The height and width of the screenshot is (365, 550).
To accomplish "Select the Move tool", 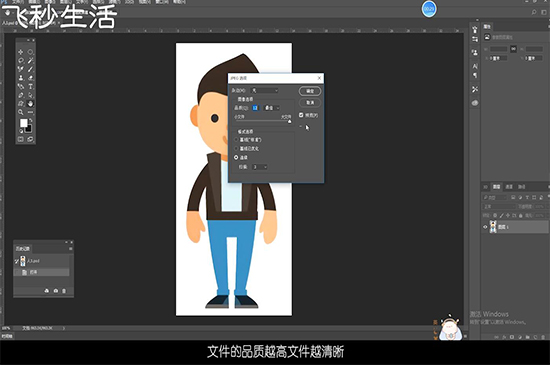I will point(21,52).
